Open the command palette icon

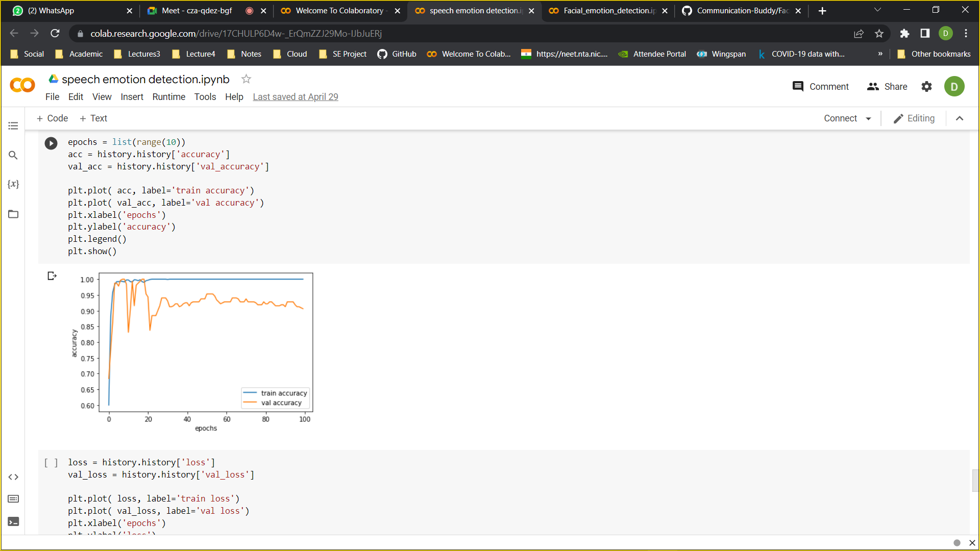13,499
